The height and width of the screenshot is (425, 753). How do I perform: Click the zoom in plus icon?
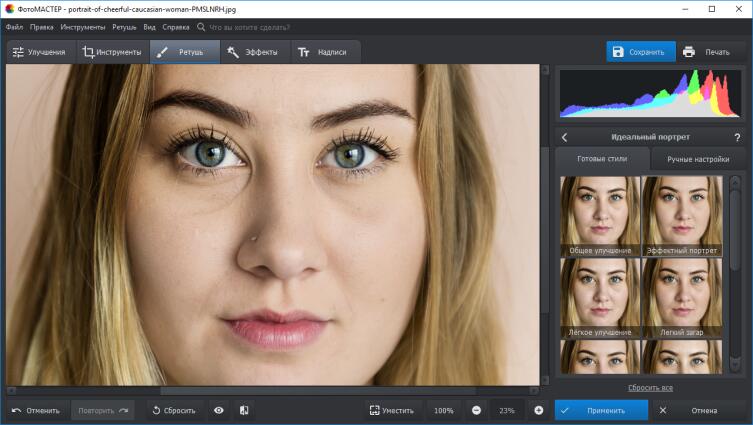pos(538,410)
